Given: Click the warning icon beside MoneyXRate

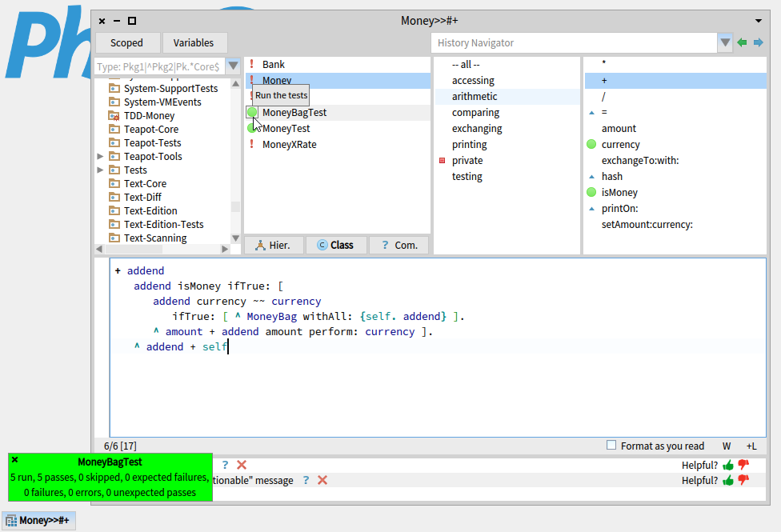Looking at the screenshot, I should (252, 145).
